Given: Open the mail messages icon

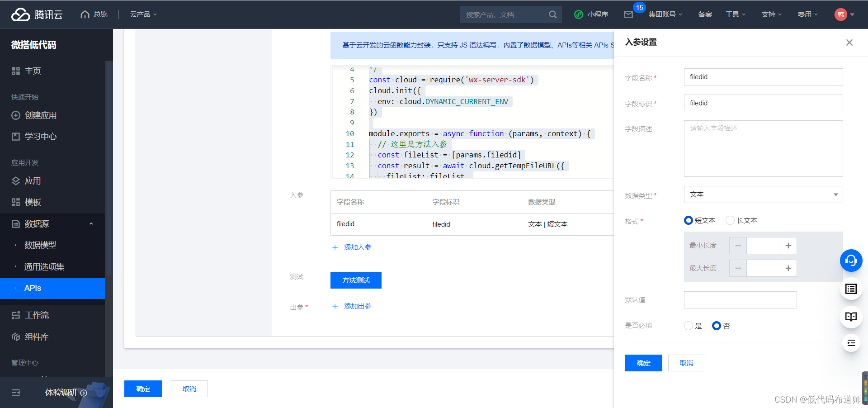Looking at the screenshot, I should pos(628,14).
